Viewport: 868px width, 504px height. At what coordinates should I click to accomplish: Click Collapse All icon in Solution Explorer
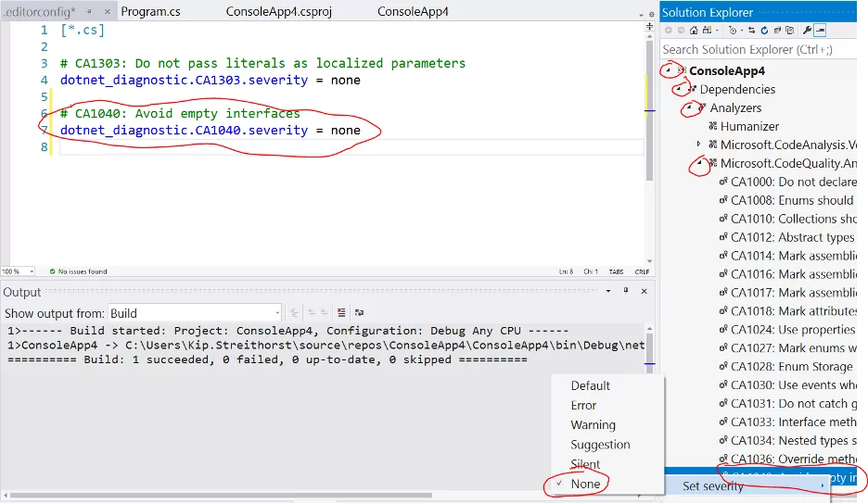click(777, 31)
